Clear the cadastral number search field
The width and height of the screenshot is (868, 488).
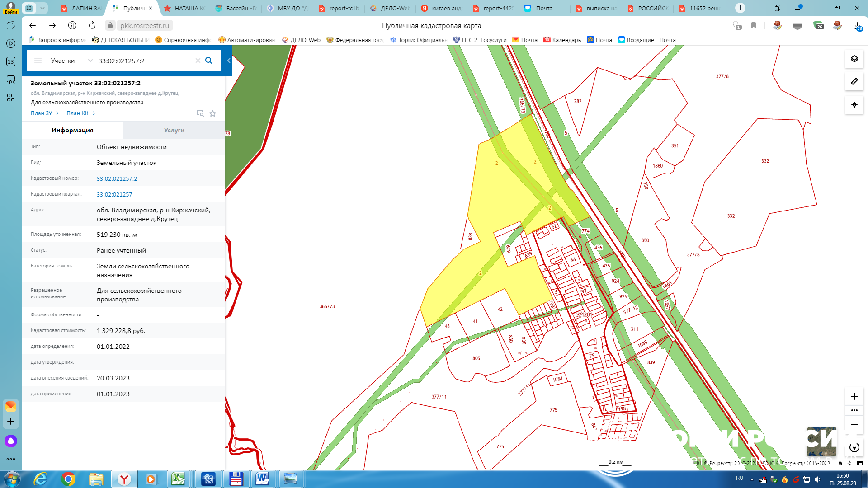coord(198,61)
